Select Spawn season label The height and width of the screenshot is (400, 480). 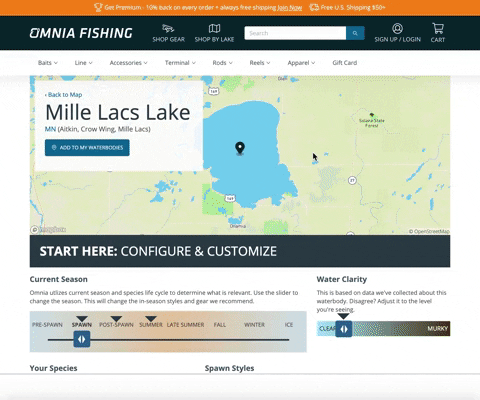point(82,325)
